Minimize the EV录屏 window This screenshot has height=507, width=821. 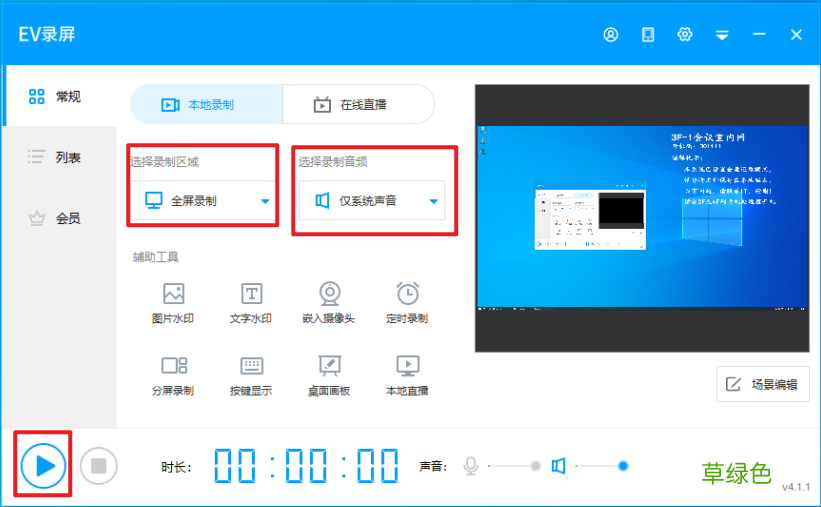point(759,35)
